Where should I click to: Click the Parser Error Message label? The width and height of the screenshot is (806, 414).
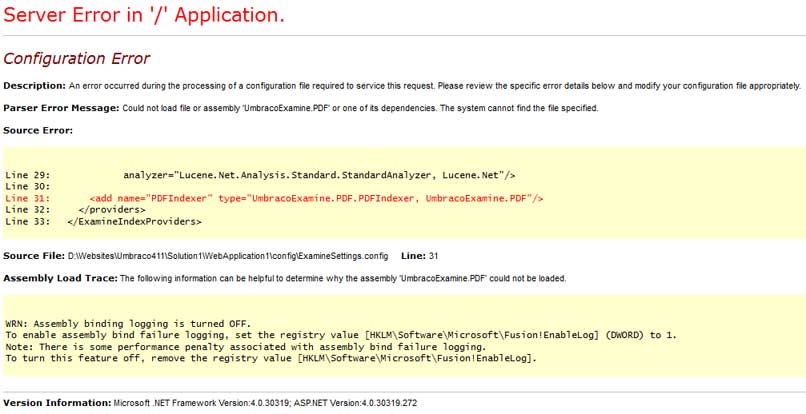61,108
